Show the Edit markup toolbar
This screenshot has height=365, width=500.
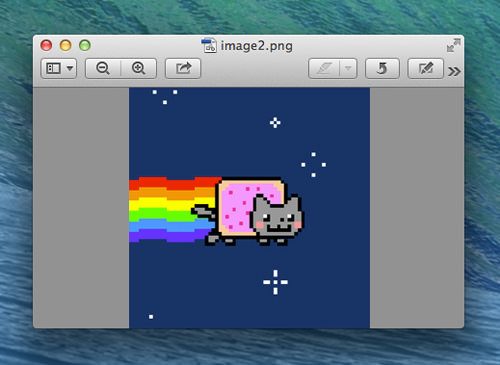(426, 69)
